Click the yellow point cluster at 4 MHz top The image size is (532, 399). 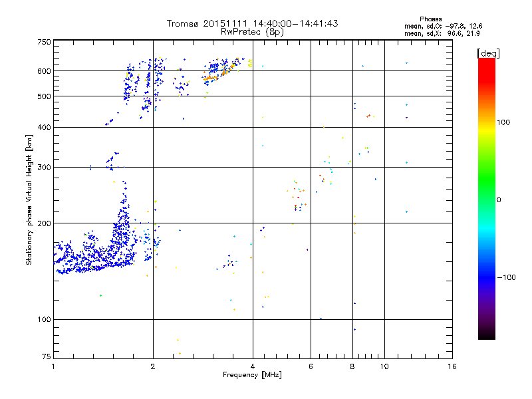coord(250,63)
